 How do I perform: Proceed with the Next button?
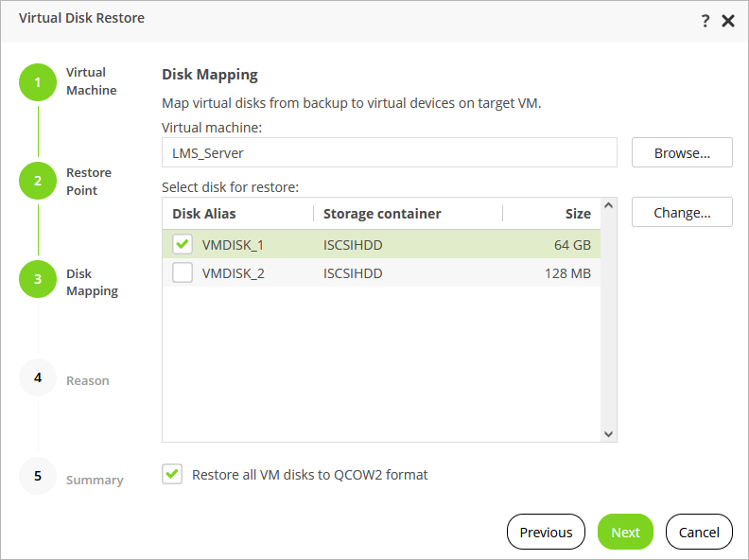click(x=625, y=532)
